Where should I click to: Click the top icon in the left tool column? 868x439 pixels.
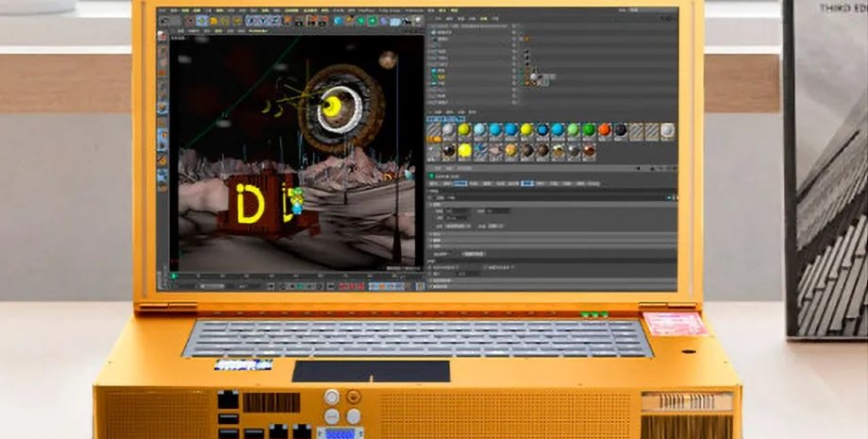(x=162, y=36)
